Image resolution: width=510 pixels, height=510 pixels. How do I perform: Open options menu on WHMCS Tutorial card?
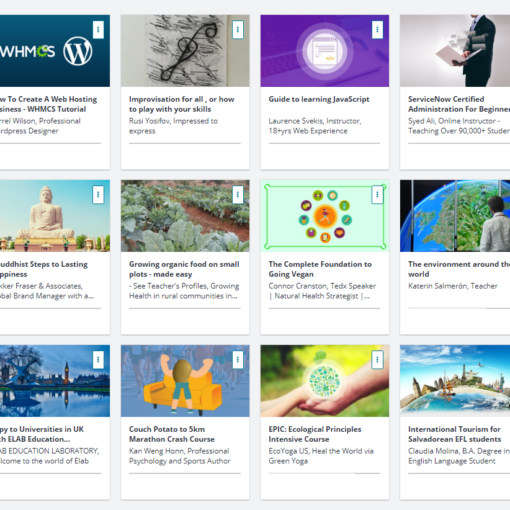[x=98, y=30]
